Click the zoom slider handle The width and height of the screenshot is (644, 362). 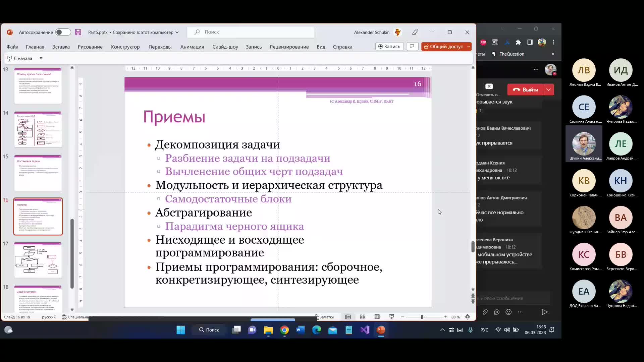(x=422, y=317)
